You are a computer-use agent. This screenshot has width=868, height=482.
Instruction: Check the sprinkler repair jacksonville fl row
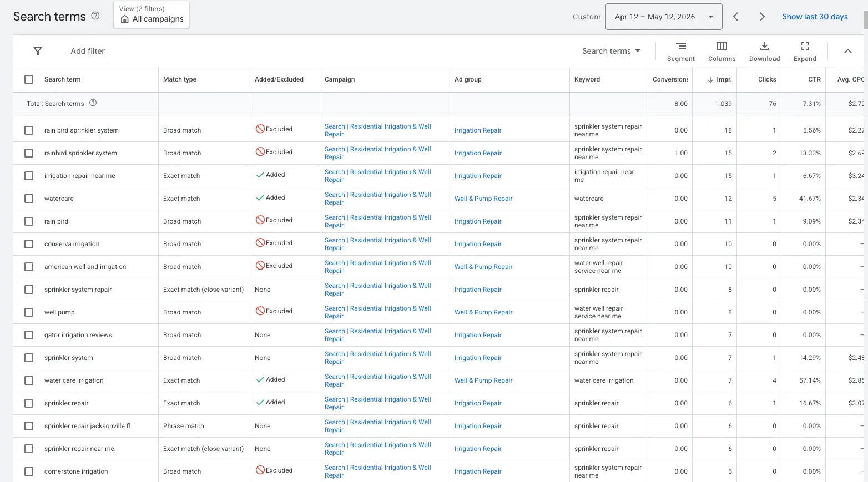tap(29, 426)
